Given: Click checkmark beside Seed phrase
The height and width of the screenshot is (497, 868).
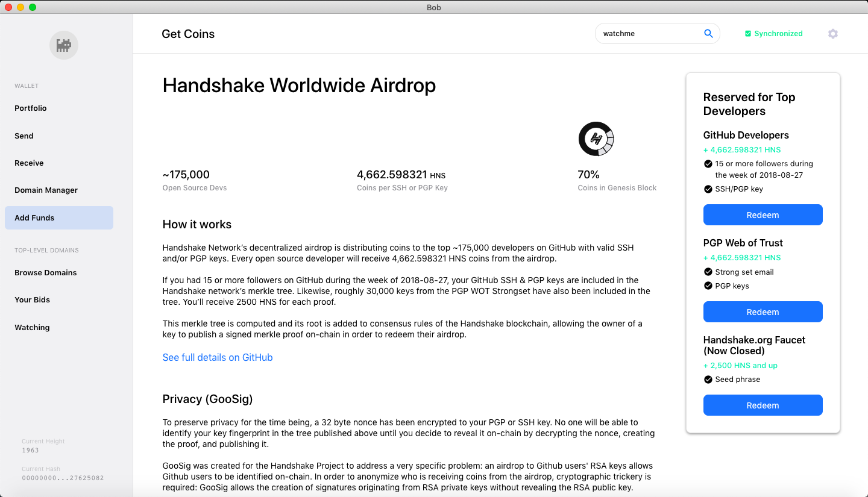Looking at the screenshot, I should pyautogui.click(x=708, y=380).
